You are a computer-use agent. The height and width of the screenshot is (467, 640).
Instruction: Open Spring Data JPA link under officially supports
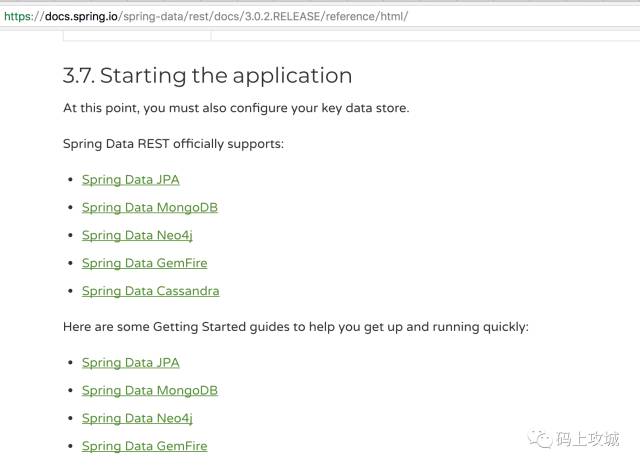(x=131, y=180)
